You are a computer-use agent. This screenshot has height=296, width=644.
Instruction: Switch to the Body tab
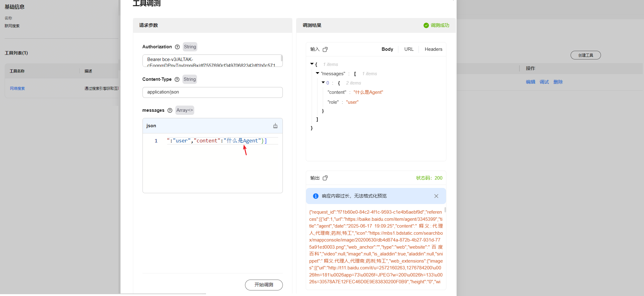point(387,49)
